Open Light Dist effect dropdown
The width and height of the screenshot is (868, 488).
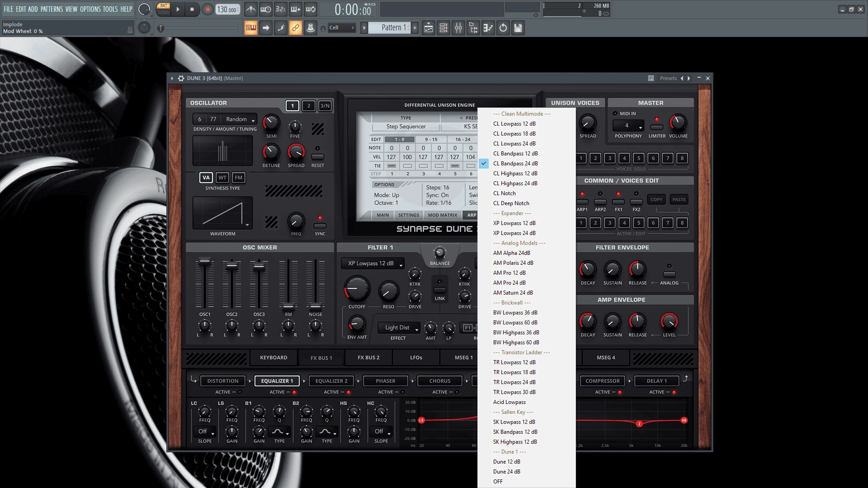pyautogui.click(x=399, y=328)
